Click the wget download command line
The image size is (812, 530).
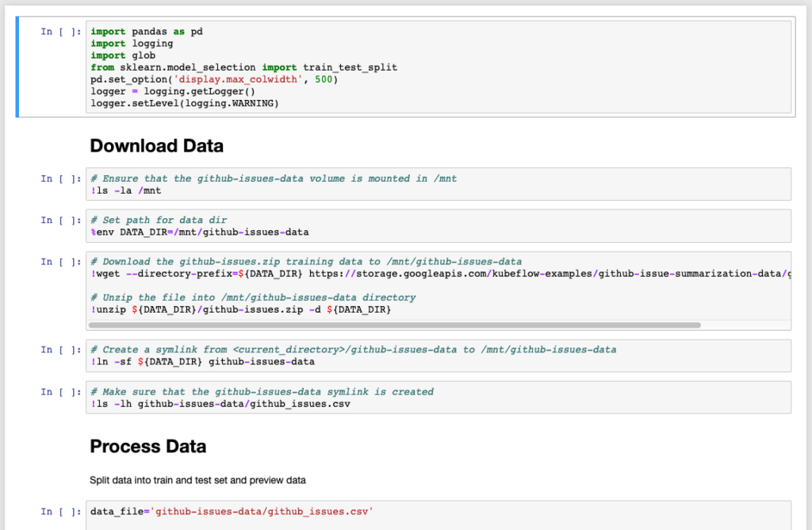tap(438, 274)
